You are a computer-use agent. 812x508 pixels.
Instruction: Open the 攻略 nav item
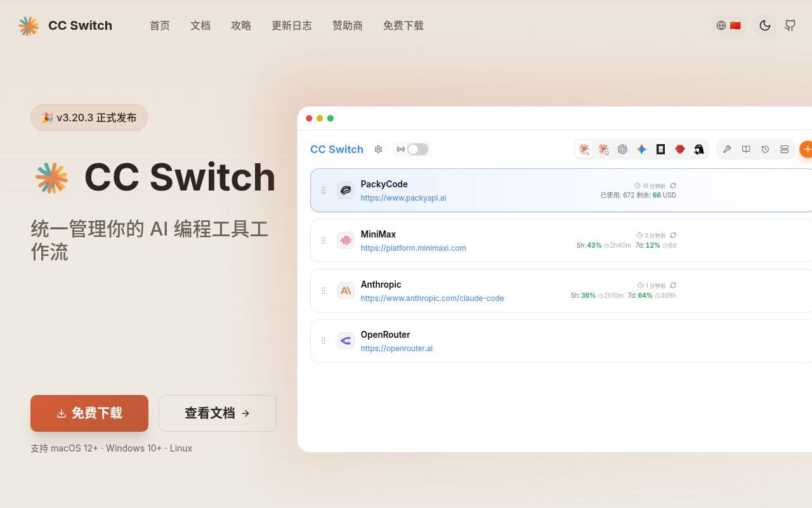point(241,25)
